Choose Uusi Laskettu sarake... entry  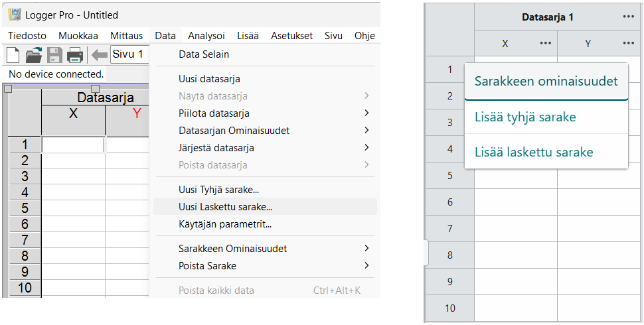pyautogui.click(x=265, y=206)
